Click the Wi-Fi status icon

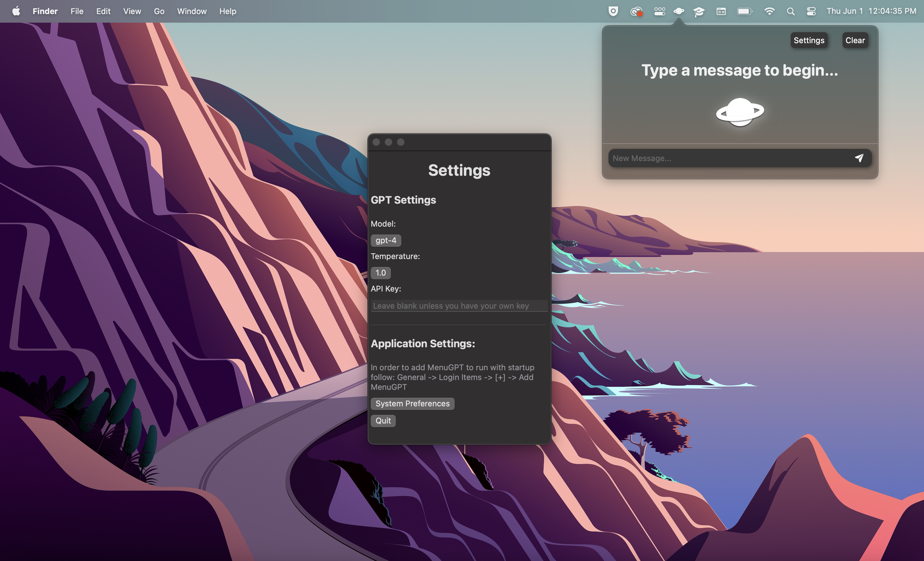point(769,11)
